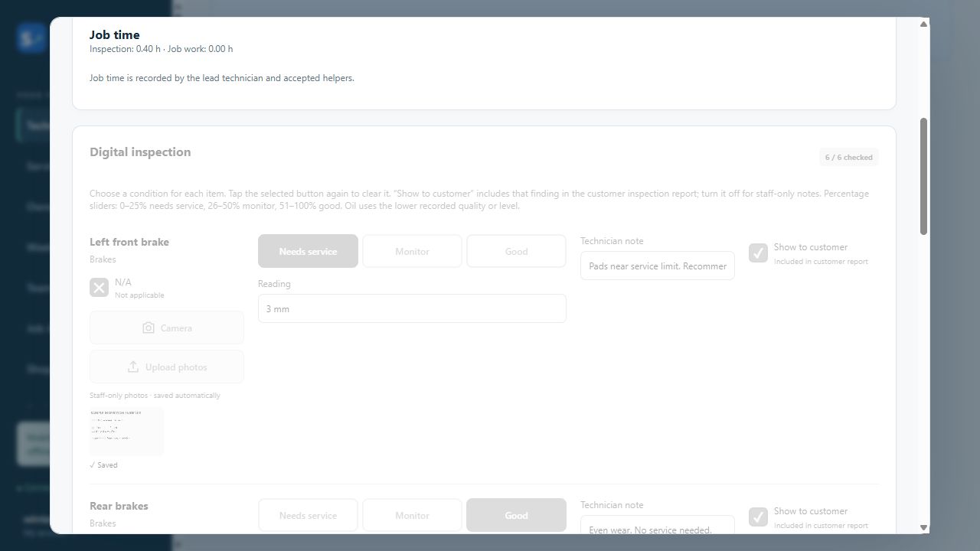The width and height of the screenshot is (980, 551).
Task: Select Monitor for Left front brake
Action: tap(412, 251)
